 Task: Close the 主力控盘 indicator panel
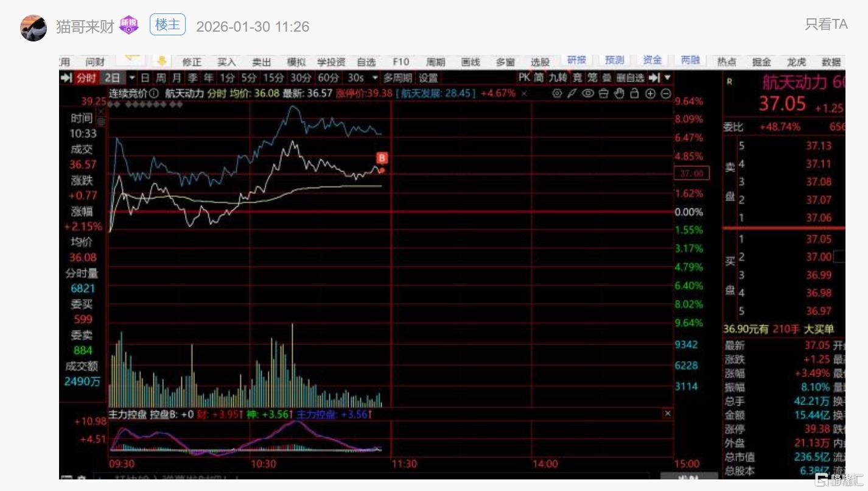point(668,414)
